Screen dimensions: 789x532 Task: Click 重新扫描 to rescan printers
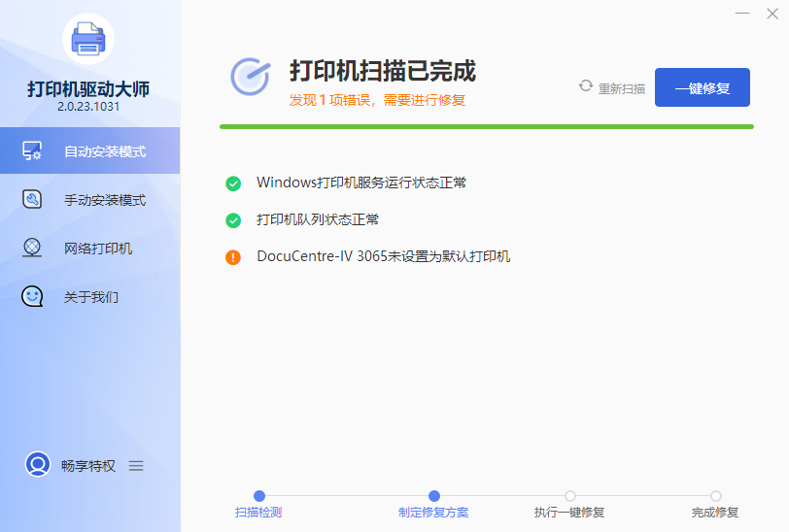612,88
